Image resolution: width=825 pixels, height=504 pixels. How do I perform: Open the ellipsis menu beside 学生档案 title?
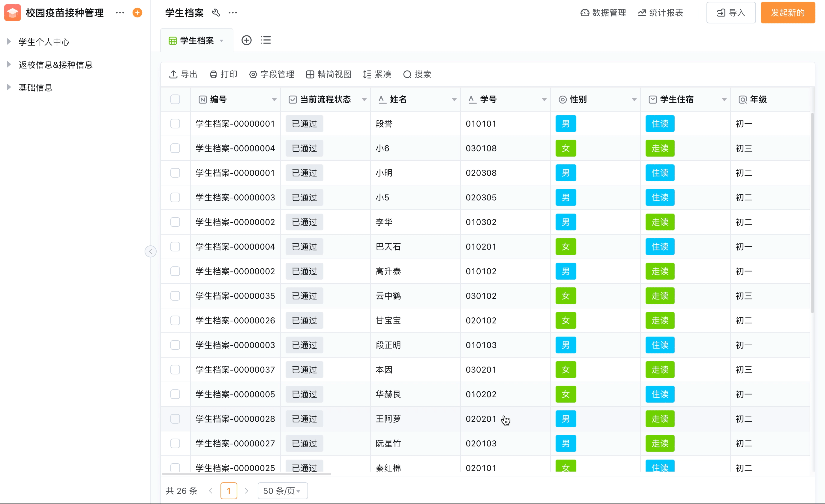click(233, 13)
